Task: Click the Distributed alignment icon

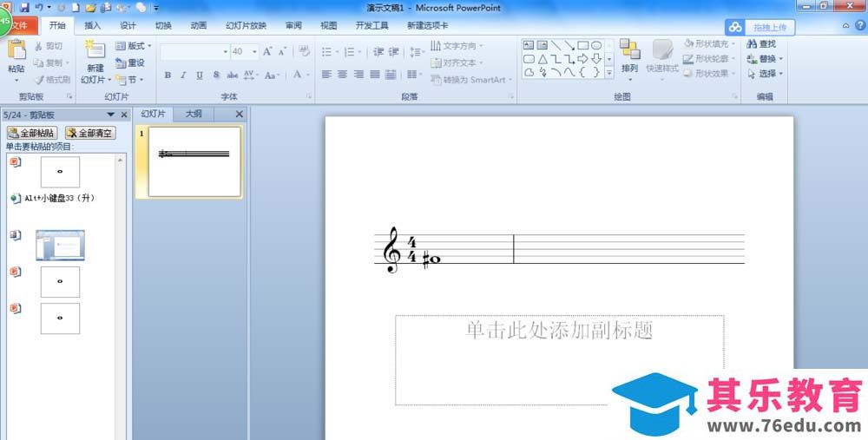Action: [x=391, y=74]
